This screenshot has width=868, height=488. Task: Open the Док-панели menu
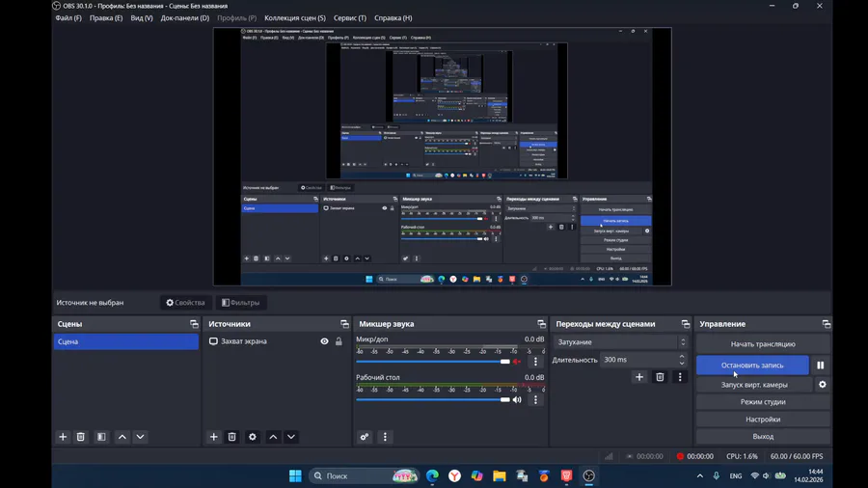point(185,17)
